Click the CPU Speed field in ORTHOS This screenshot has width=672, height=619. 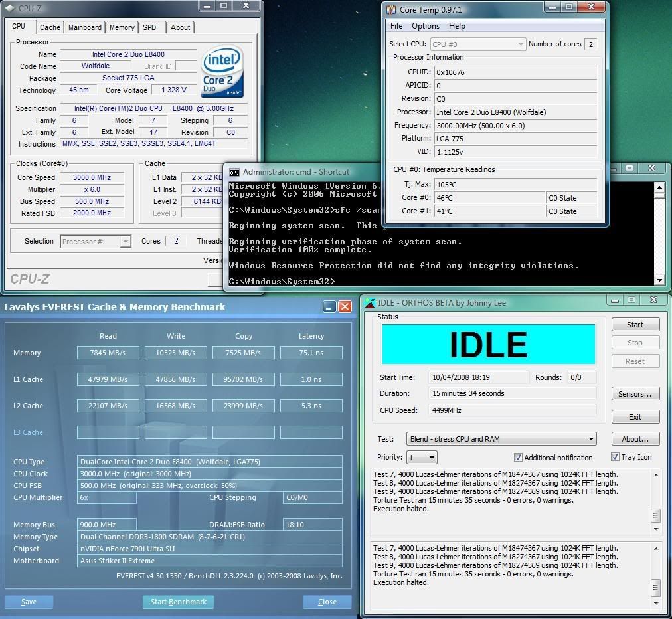[512, 410]
